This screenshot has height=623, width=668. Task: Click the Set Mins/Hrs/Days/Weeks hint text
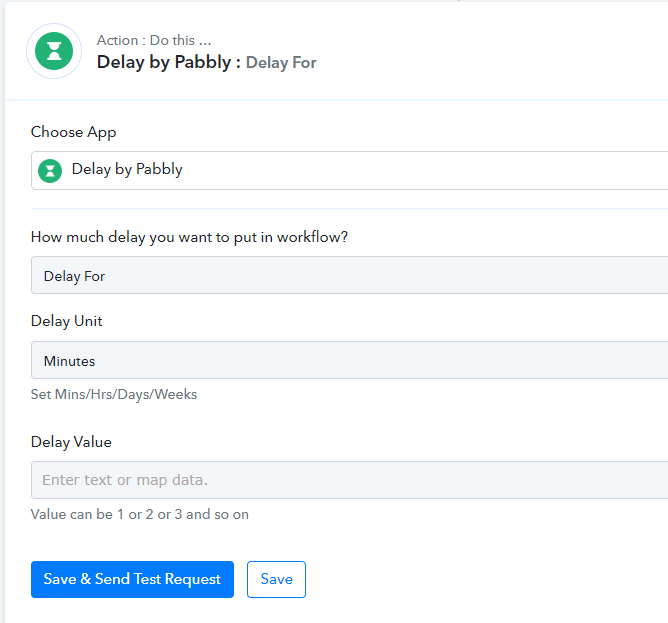[114, 394]
